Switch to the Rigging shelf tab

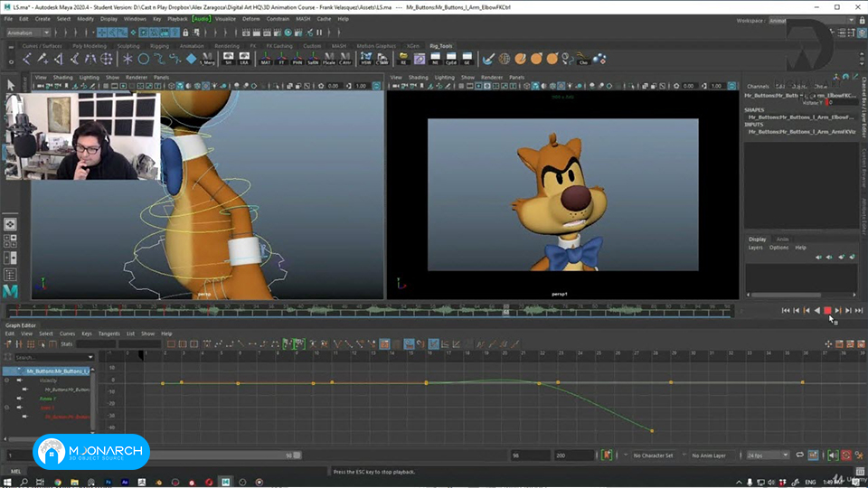coord(159,46)
